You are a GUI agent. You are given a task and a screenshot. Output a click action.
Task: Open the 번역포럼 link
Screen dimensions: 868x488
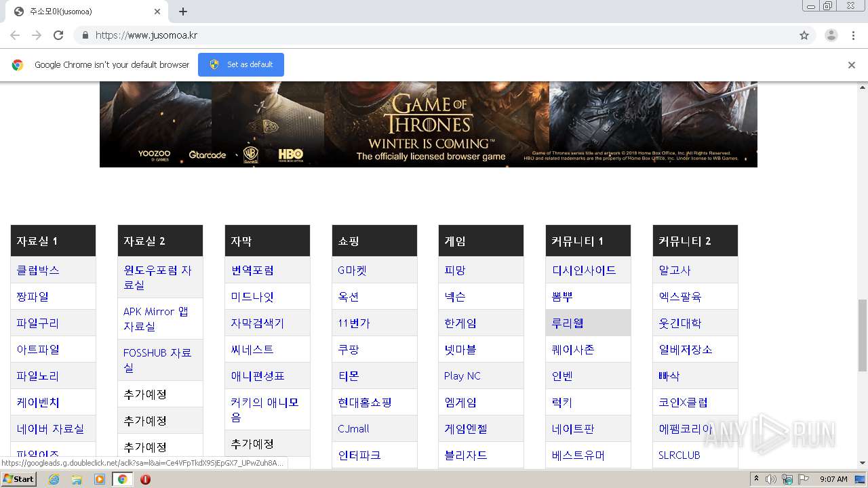click(x=252, y=270)
